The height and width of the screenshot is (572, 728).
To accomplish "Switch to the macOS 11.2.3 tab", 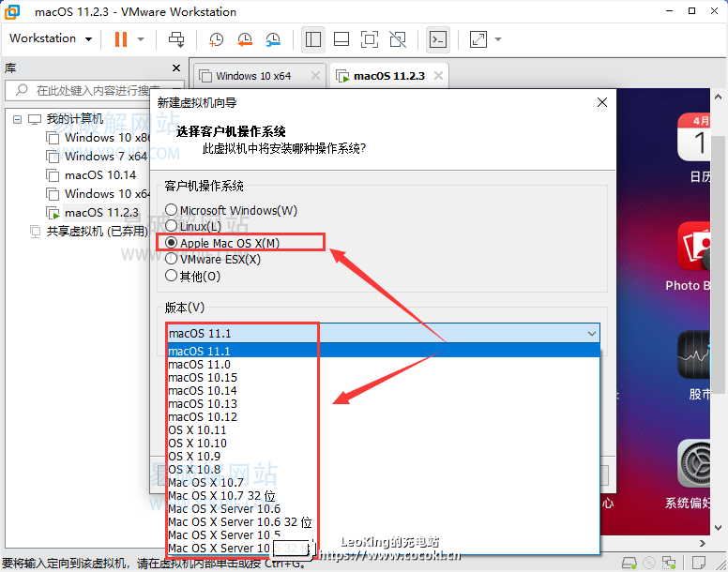I will point(388,76).
